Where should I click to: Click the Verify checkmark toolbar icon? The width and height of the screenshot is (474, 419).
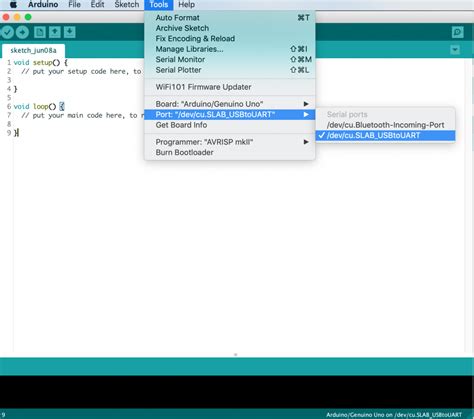(7, 32)
